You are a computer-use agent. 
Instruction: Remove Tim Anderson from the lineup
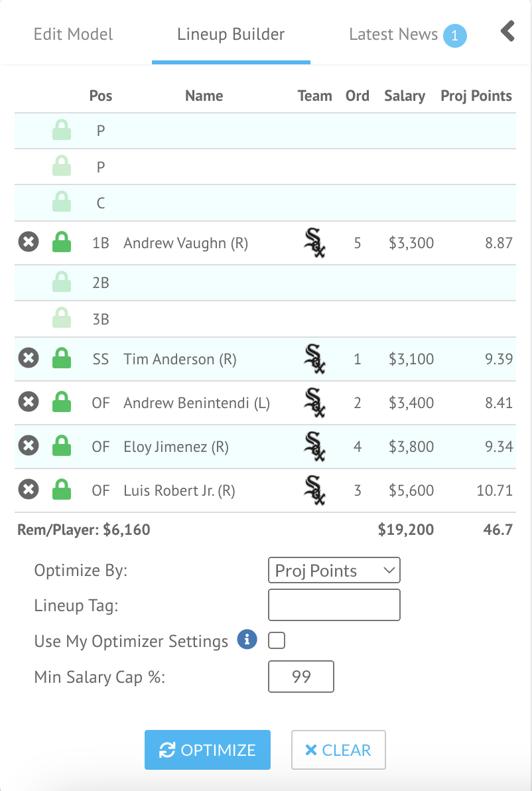pyautogui.click(x=27, y=358)
